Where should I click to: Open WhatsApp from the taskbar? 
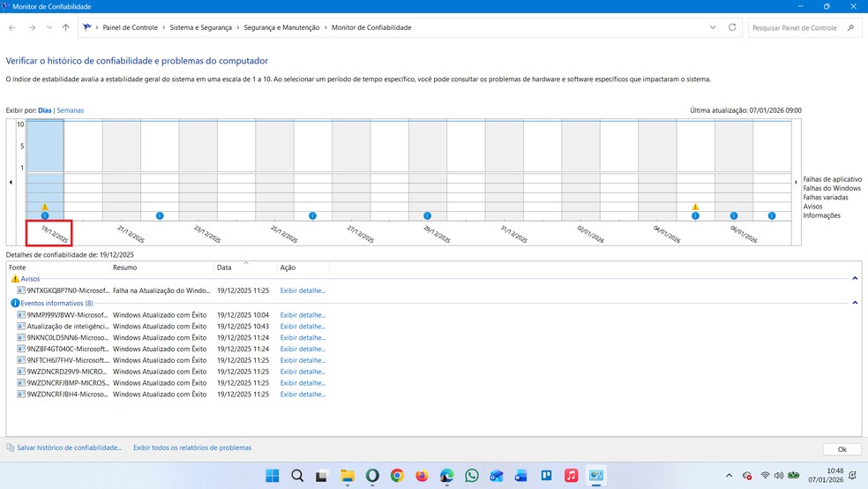tap(472, 476)
